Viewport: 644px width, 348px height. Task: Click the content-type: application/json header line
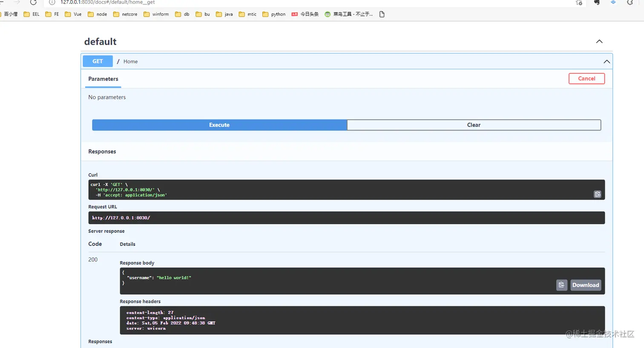tap(166, 318)
